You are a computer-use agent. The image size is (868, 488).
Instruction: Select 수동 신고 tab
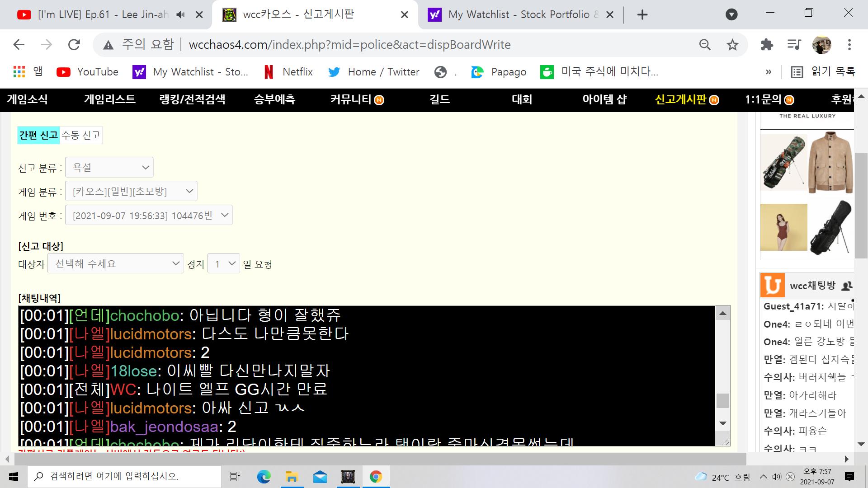coord(80,135)
